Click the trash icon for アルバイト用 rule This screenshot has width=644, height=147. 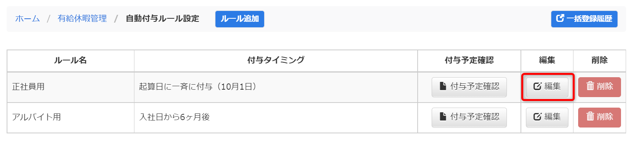tap(590, 116)
